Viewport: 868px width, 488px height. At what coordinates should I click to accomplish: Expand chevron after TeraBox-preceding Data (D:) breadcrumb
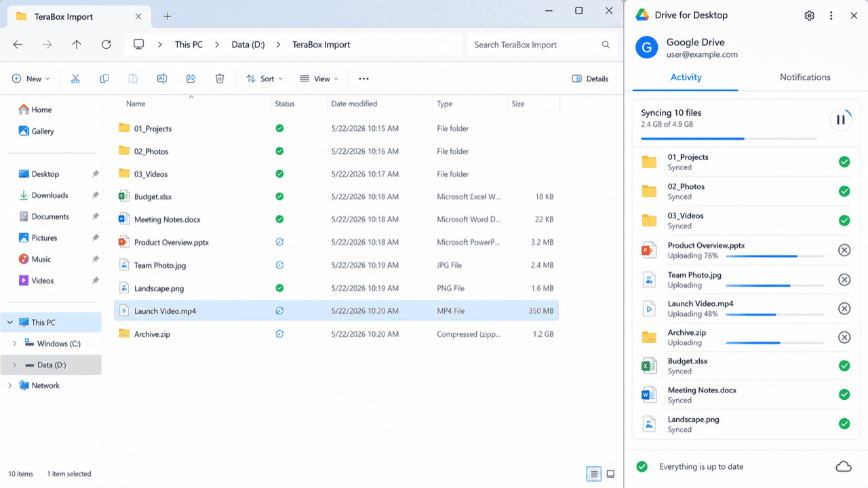278,45
